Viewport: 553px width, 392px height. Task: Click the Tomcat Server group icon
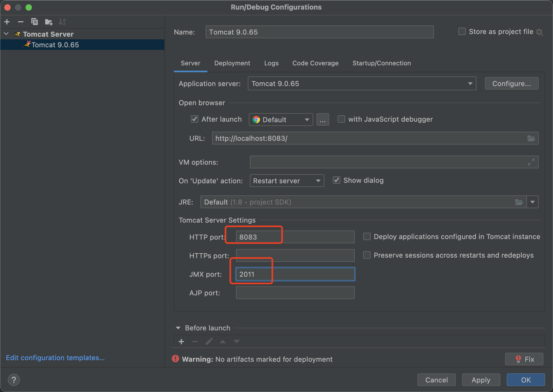click(x=17, y=34)
